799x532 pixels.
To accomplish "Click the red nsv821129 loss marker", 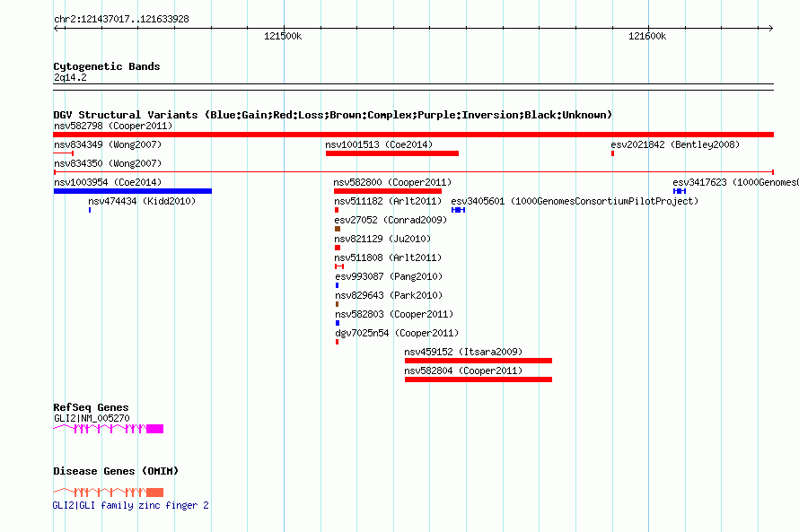I will click(x=338, y=248).
